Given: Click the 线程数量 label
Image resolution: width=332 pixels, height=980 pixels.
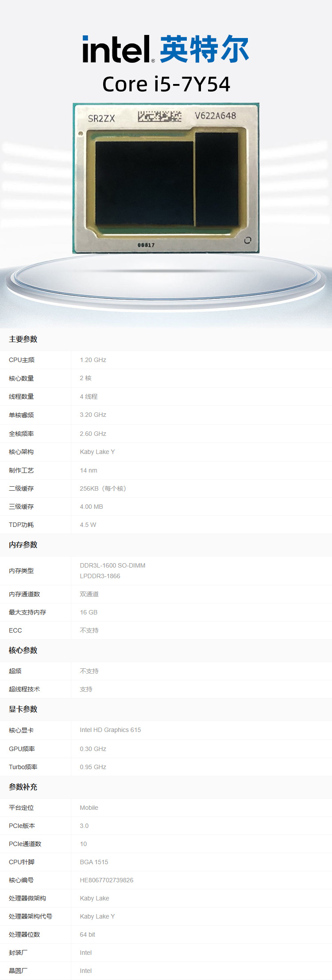Looking at the screenshot, I should 21,397.
